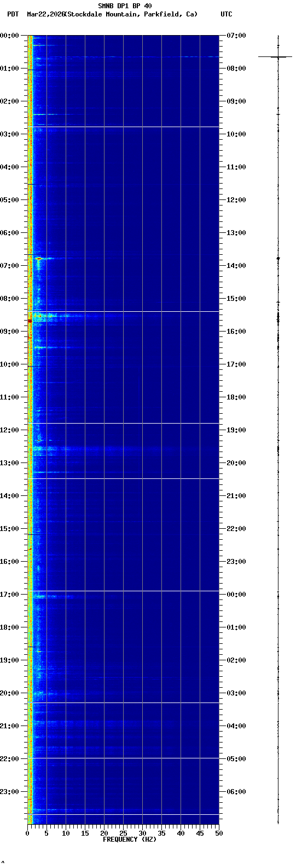Click the frequency axis tick '50'
302x868 pixels.
click(219, 833)
